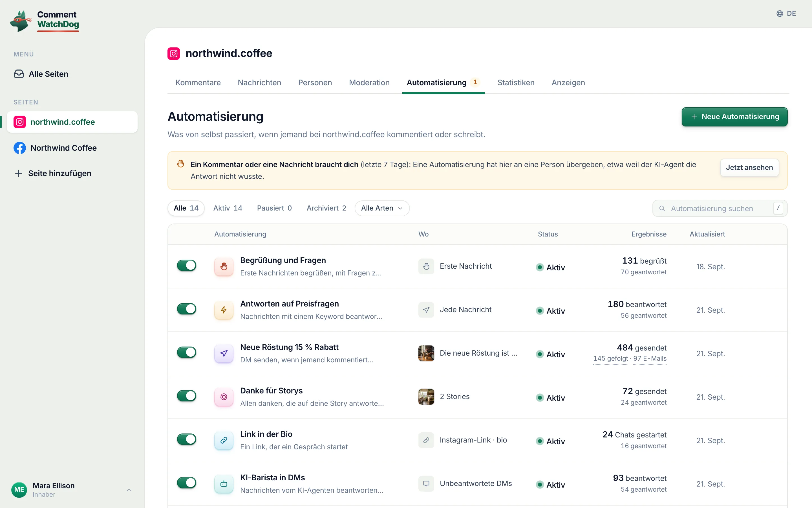This screenshot has width=812, height=508.
Task: Click the Alle Seiten inbox icon
Action: click(x=19, y=74)
